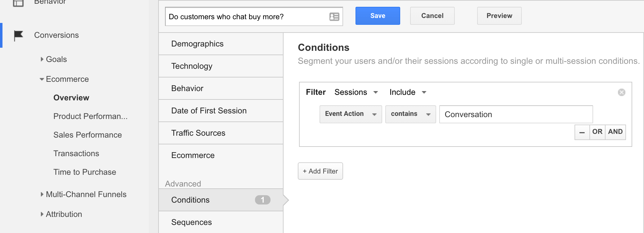The image size is (644, 233).
Task: Open the Include/Exclude dropdown
Action: tap(408, 92)
